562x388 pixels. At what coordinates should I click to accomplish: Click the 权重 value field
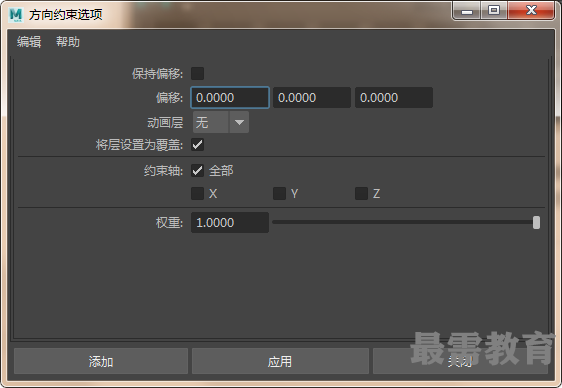230,222
